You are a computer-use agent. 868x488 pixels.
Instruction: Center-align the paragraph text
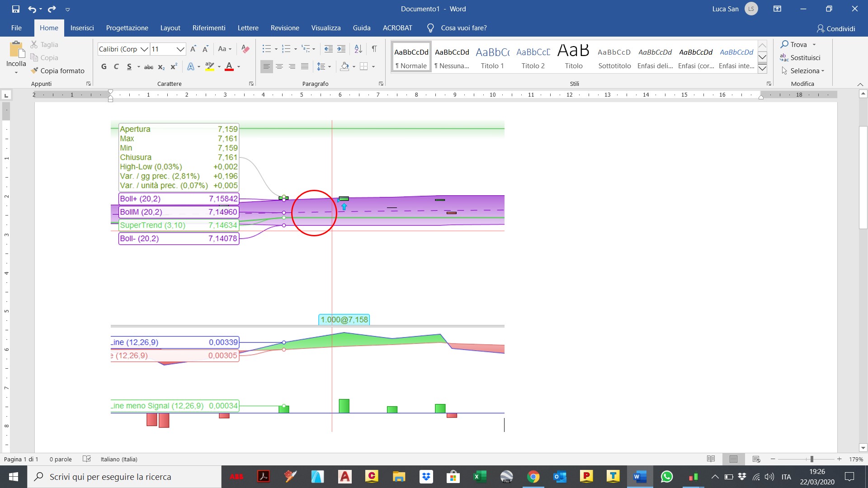(279, 67)
